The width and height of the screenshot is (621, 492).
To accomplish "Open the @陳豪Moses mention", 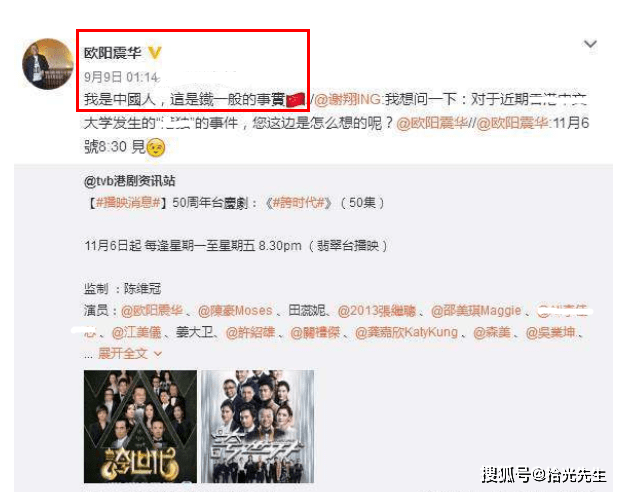I will click(x=235, y=311).
